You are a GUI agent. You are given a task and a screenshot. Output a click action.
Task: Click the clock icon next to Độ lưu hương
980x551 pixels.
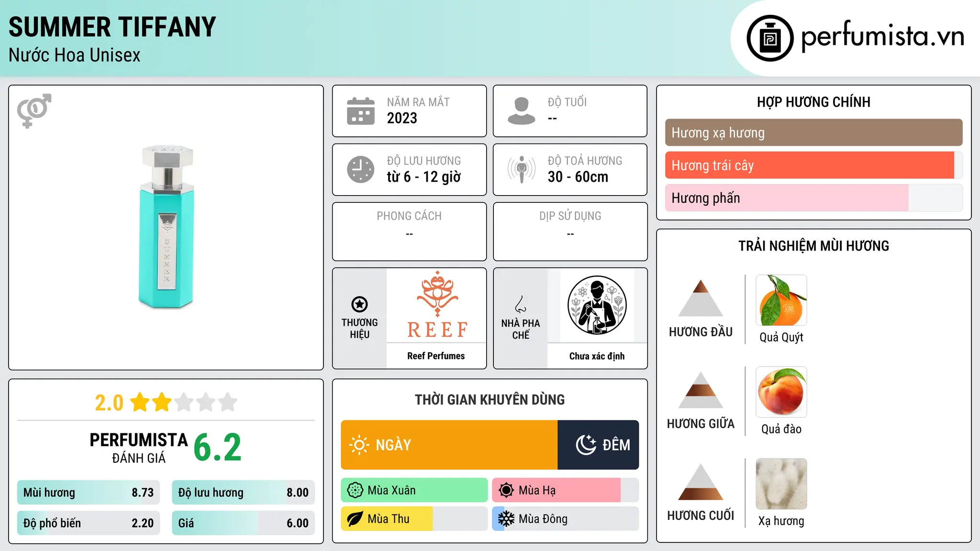361,169
